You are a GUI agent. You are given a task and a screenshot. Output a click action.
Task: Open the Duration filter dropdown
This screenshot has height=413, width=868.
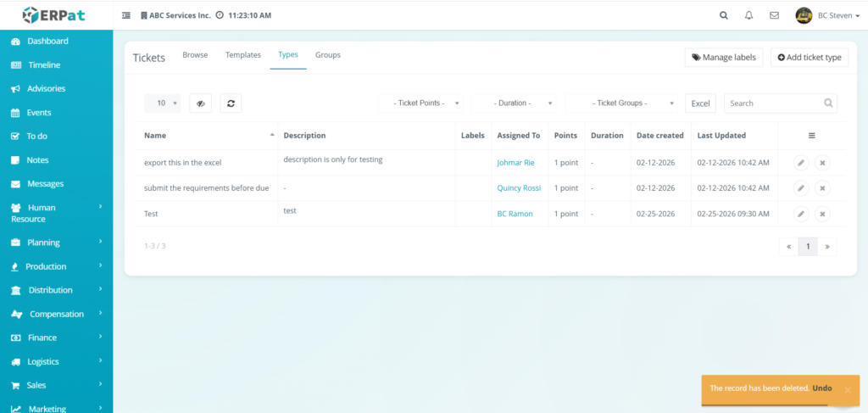515,103
